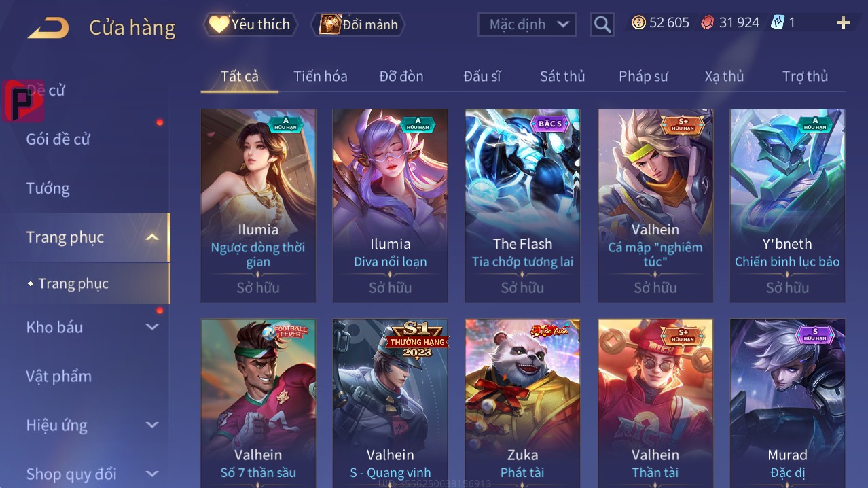Open Đổi mảnh chest button
This screenshot has width=868, height=488.
358,24
